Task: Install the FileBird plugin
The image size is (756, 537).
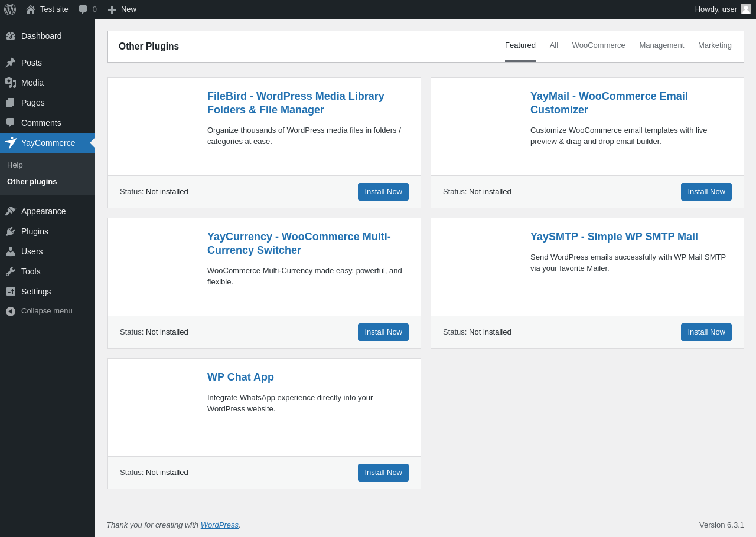Action: (x=383, y=192)
